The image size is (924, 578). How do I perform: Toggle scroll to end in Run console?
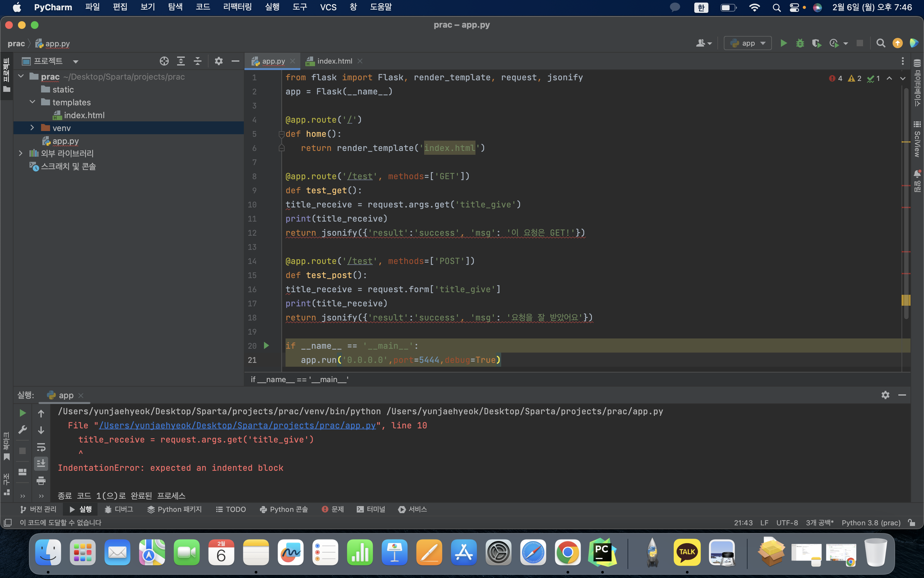pos(41,464)
